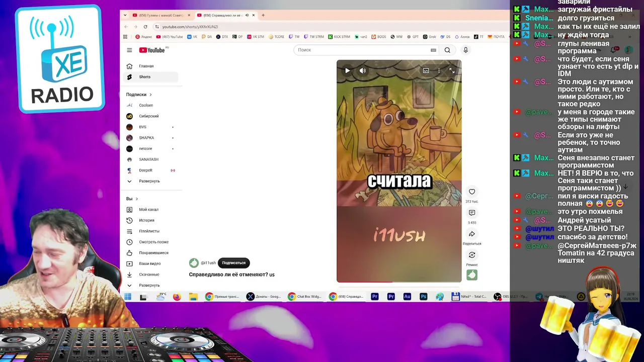Mute the Справедливо ли её tab audio icon
Viewport: 644px width, 362px height.
pos(247,15)
